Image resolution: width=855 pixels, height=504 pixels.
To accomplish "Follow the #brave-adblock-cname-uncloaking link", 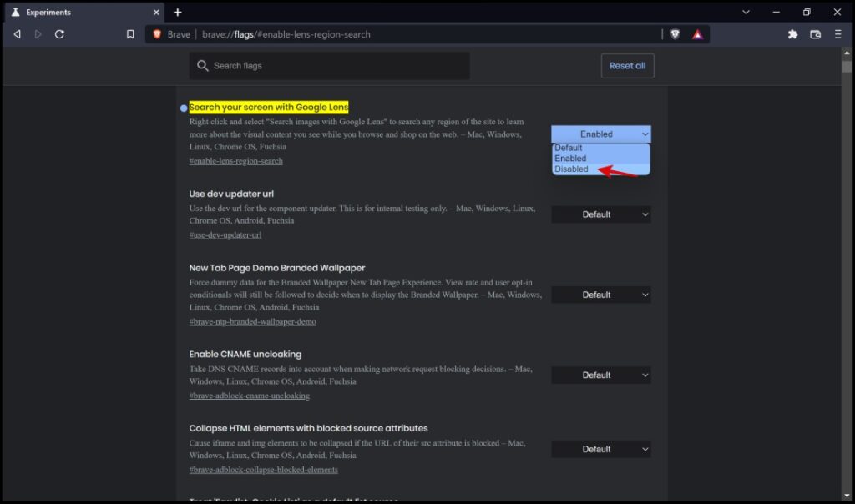I will (x=249, y=396).
